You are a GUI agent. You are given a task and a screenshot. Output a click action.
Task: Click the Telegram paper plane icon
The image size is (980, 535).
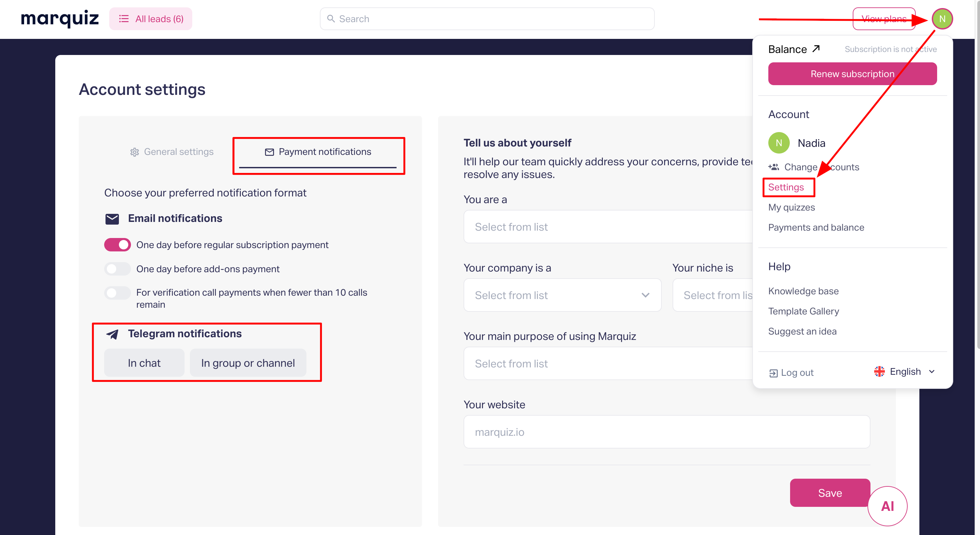[x=112, y=334]
